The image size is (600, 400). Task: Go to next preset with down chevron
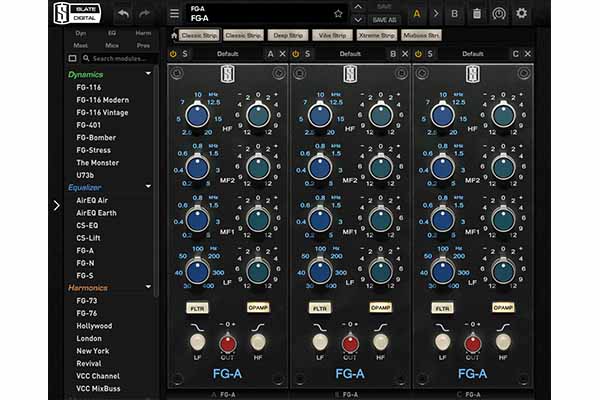(x=358, y=20)
